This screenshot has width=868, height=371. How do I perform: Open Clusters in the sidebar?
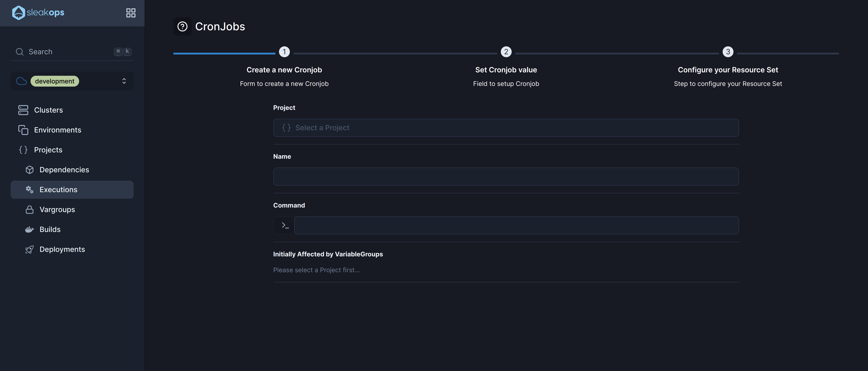click(72, 110)
